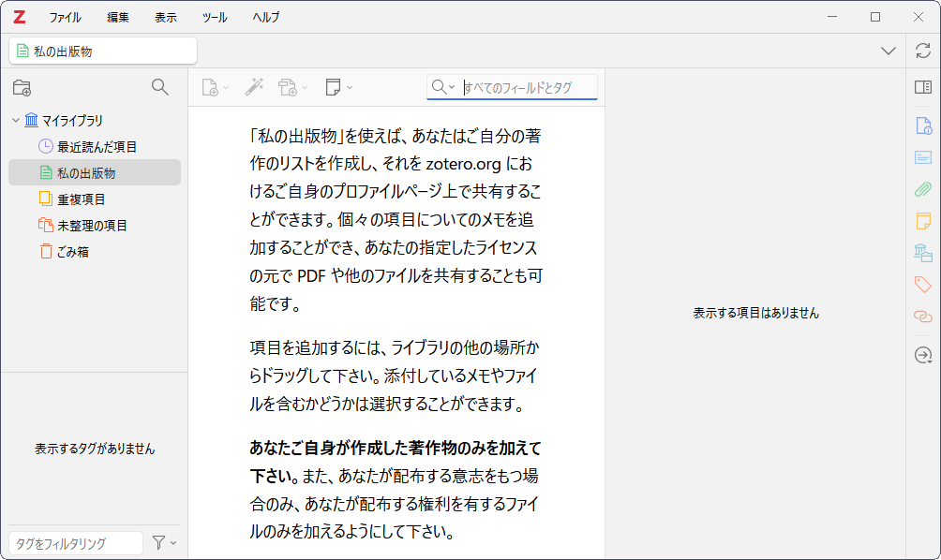Jump to Related items link icon
Viewport: 941px width, 560px height.
(923, 316)
